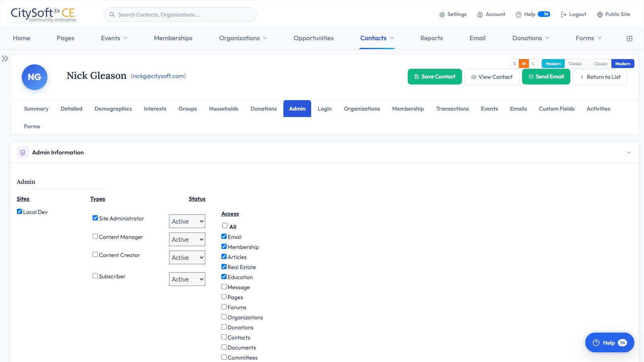Viewport: 644px width, 362px height.
Task: Switch to the Activities tab
Action: [598, 109]
